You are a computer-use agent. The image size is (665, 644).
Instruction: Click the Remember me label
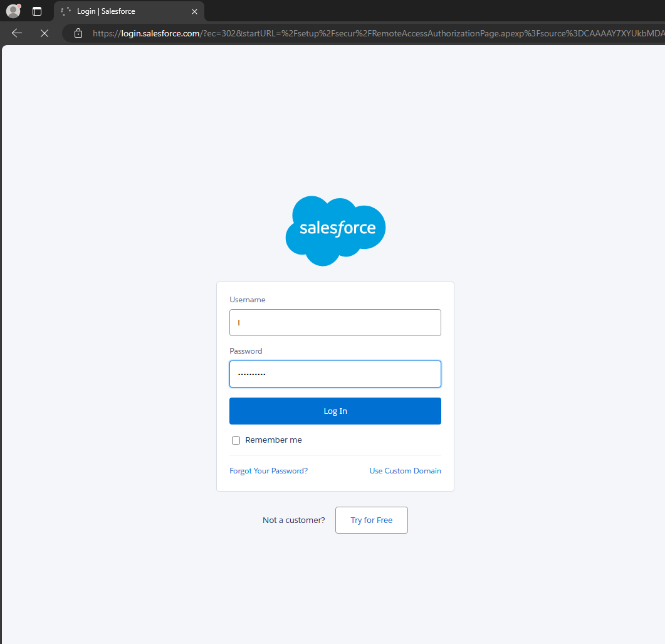273,440
